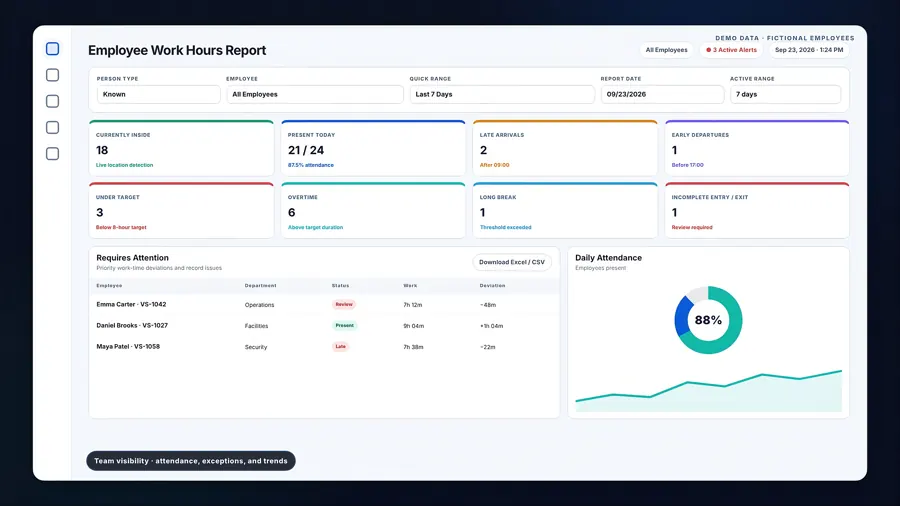Click the Daily Attendance trend line chart

coord(708,391)
